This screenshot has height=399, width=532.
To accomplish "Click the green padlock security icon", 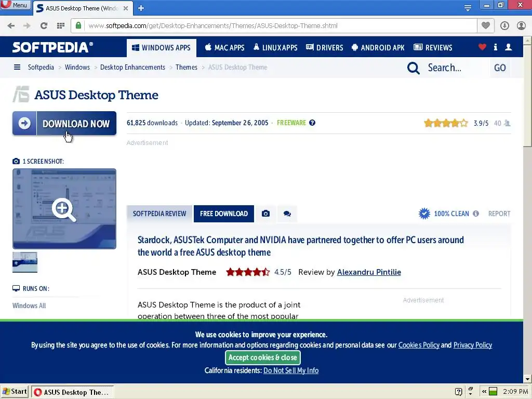I will click(x=78, y=25).
